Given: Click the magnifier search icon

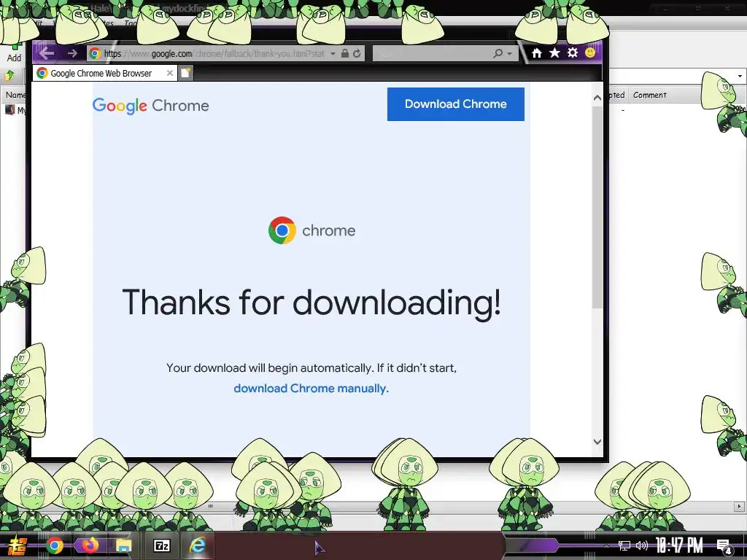Looking at the screenshot, I should coord(498,53).
